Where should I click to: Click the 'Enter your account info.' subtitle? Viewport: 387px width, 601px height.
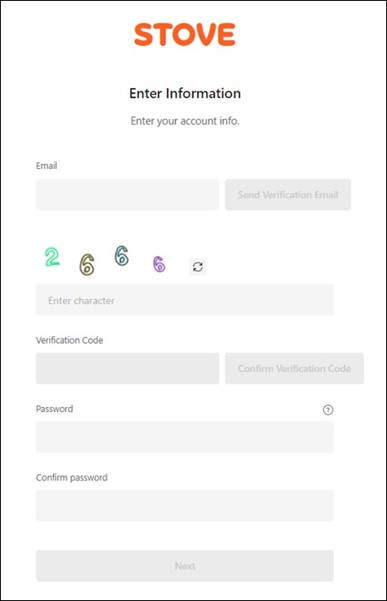pos(185,121)
